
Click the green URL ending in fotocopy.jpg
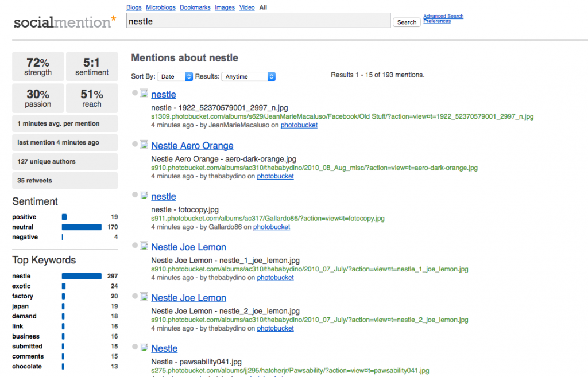point(268,219)
